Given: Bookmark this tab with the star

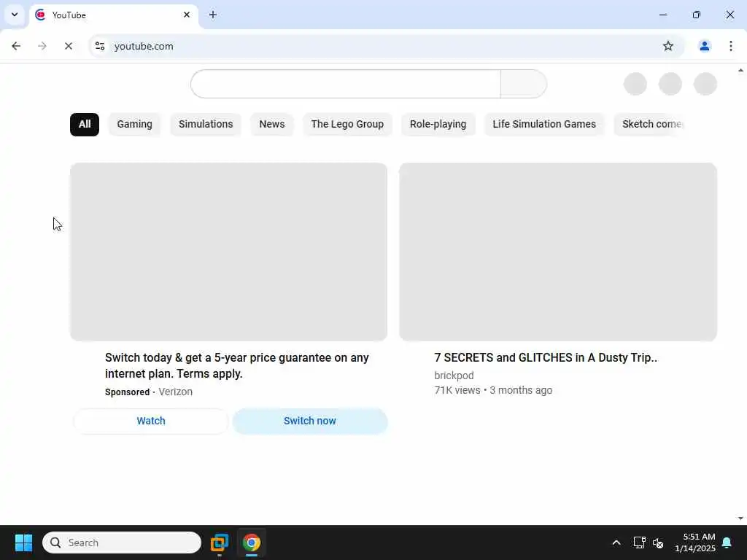Looking at the screenshot, I should click(668, 46).
